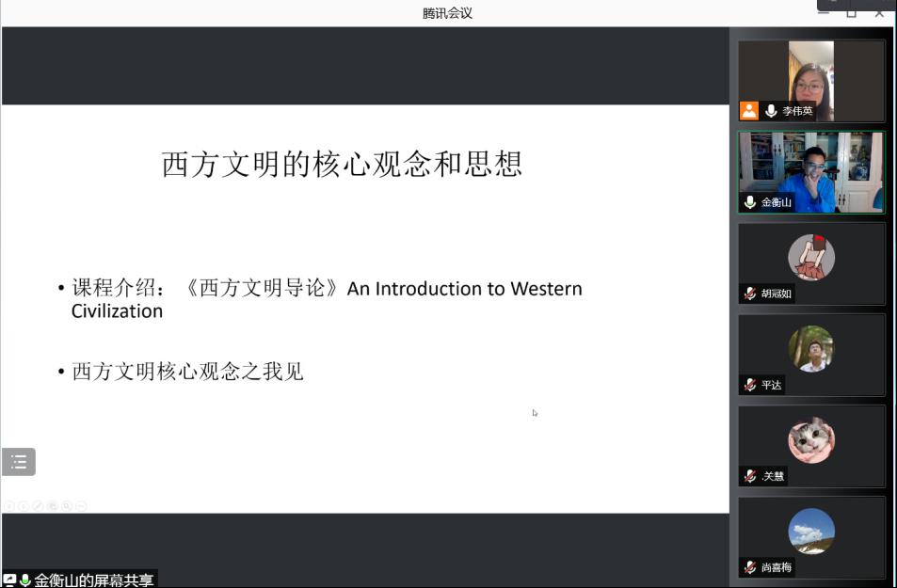Click 关慧's muted microphone icon
897x588 pixels.
tap(750, 476)
